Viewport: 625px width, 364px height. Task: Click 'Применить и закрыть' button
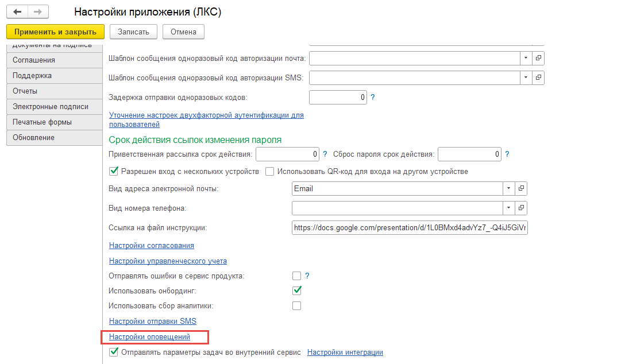pos(55,32)
